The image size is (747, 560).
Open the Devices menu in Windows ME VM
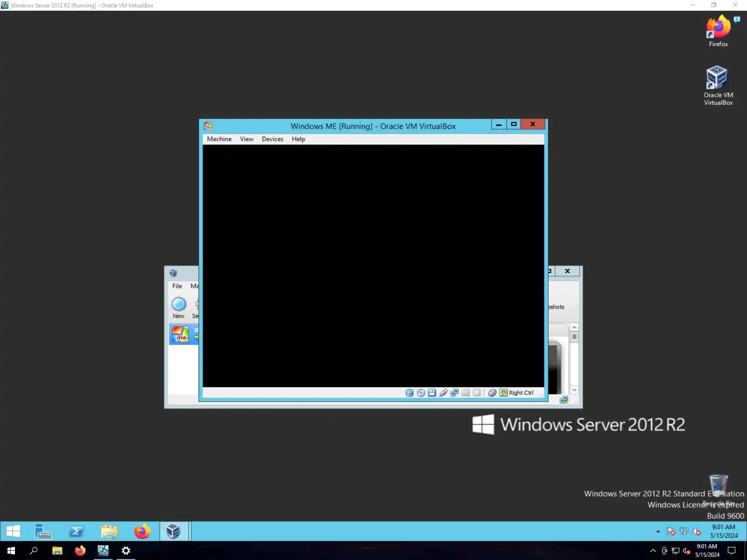click(x=272, y=139)
